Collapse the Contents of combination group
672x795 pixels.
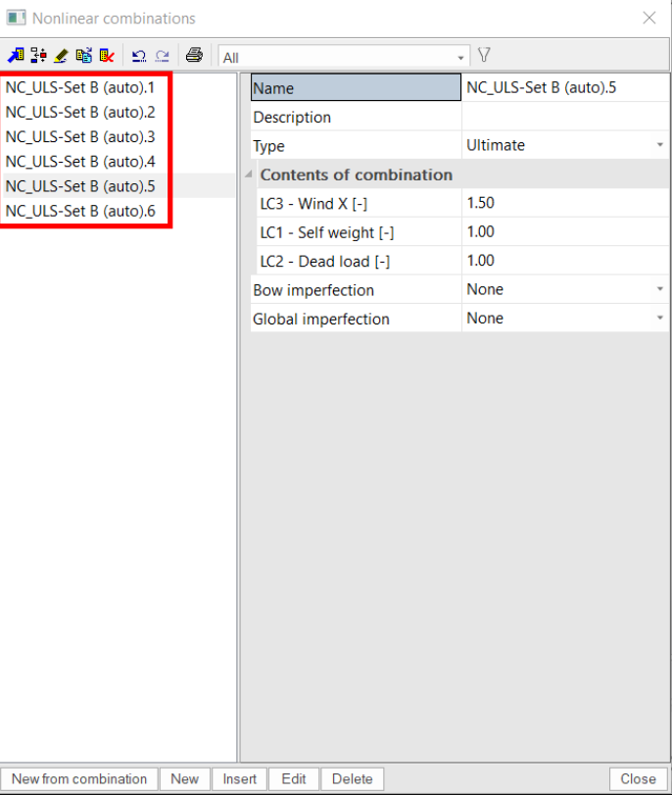point(248,174)
